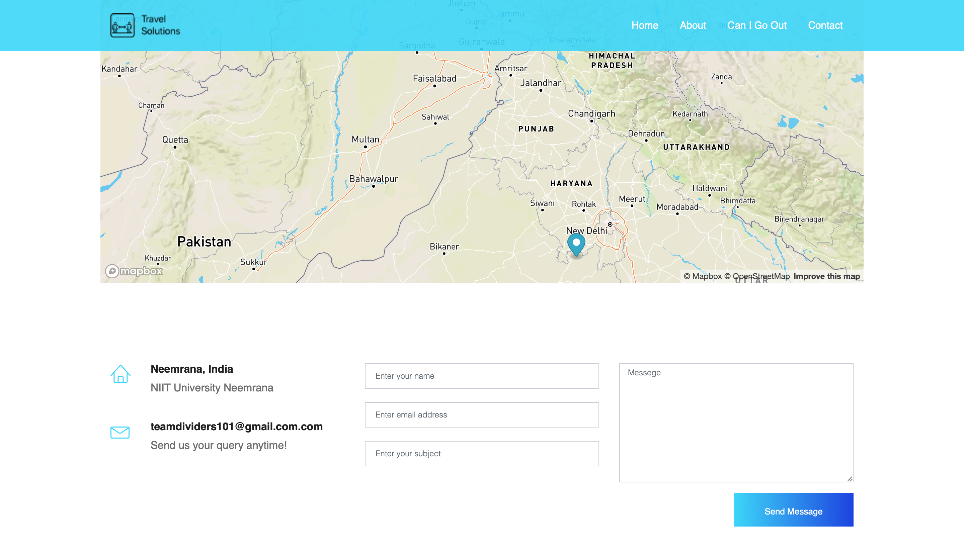Click the message box resize handle

pyautogui.click(x=850, y=479)
